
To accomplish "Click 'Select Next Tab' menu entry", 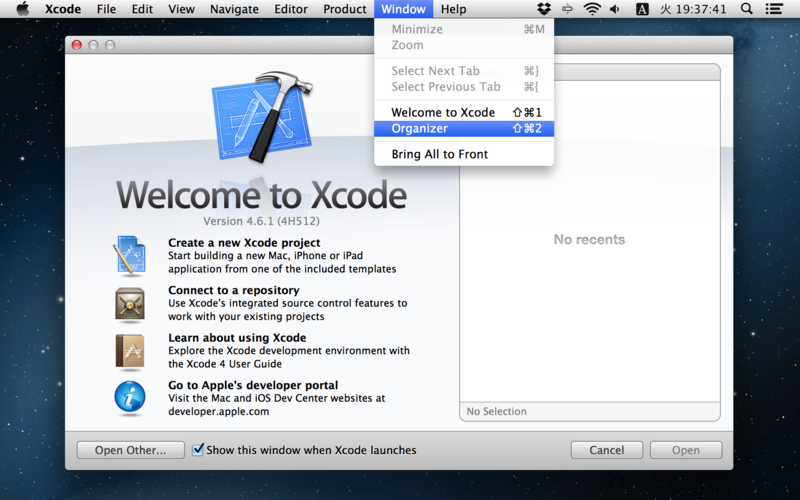I will click(464, 71).
